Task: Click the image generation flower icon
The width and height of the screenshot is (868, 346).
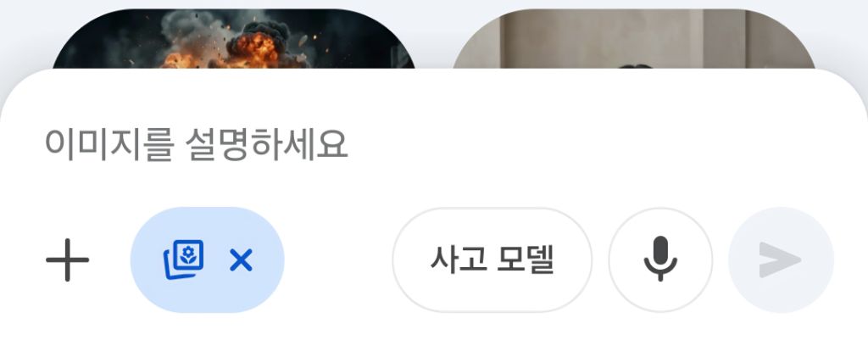Action: click(184, 259)
